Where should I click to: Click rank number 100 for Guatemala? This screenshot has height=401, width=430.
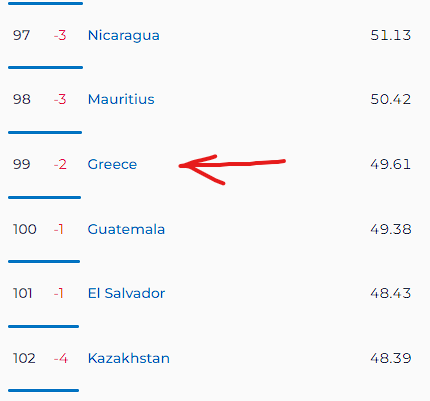(x=25, y=229)
